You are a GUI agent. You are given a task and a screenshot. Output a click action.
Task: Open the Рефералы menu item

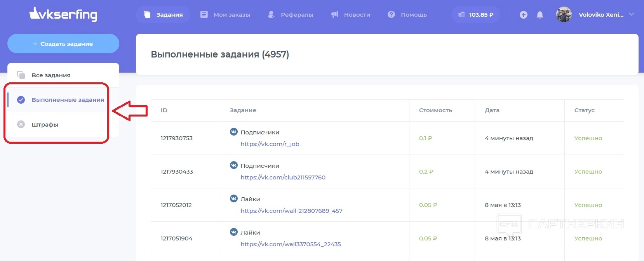[x=291, y=15]
